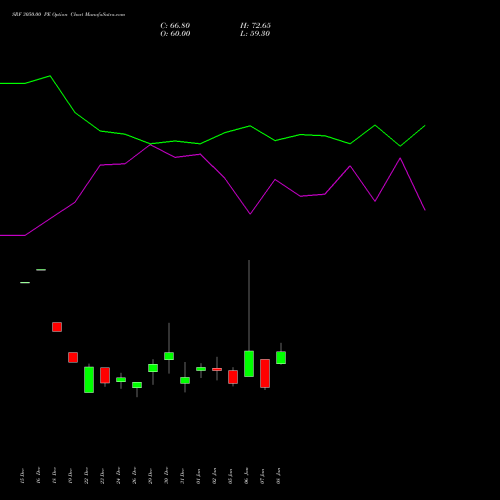The height and width of the screenshot is (500, 500).
Task: Select the 29 Dec date label
Action: click(150, 476)
